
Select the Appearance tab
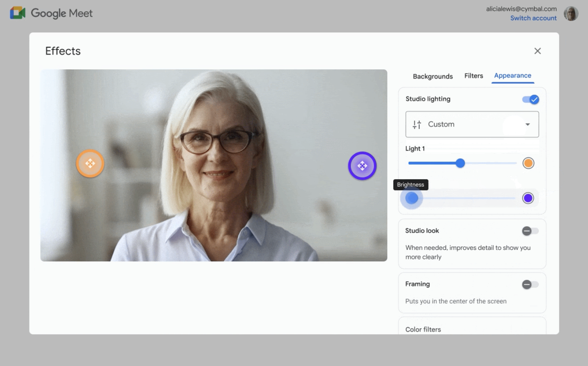pyautogui.click(x=512, y=75)
